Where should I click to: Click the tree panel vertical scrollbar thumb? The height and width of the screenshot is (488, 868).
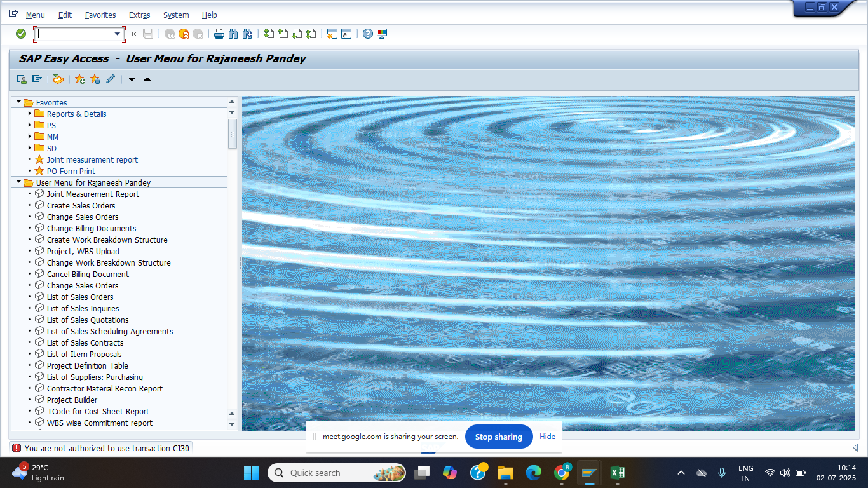(x=232, y=133)
